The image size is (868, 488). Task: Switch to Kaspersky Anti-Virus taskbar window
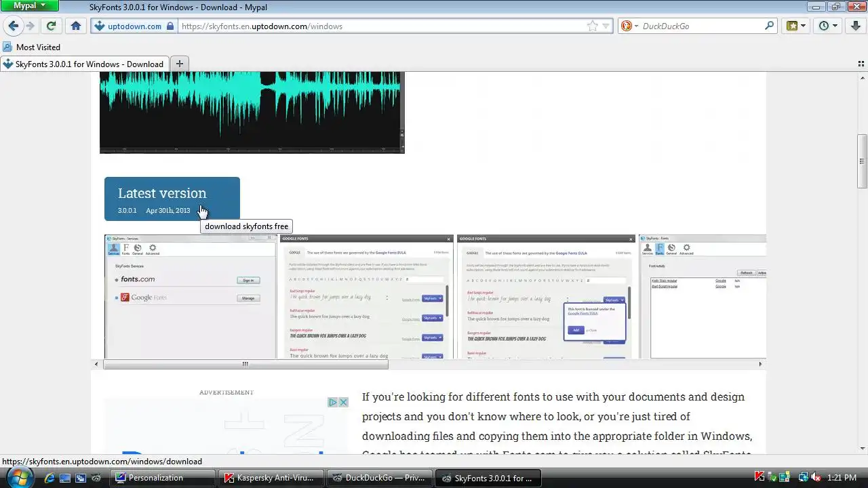271,478
